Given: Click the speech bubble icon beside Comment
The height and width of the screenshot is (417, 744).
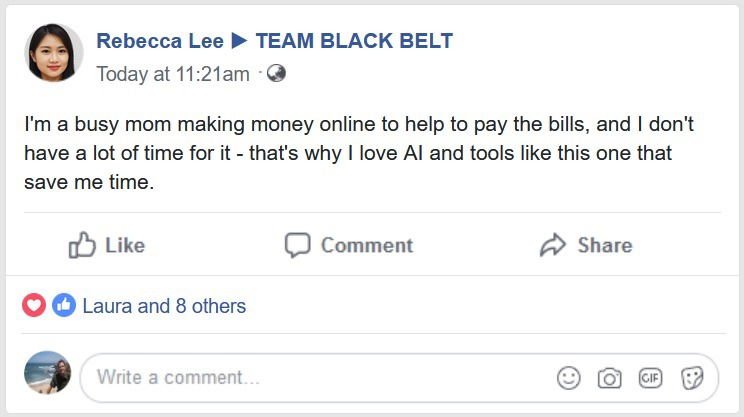Looking at the screenshot, I should (297, 245).
